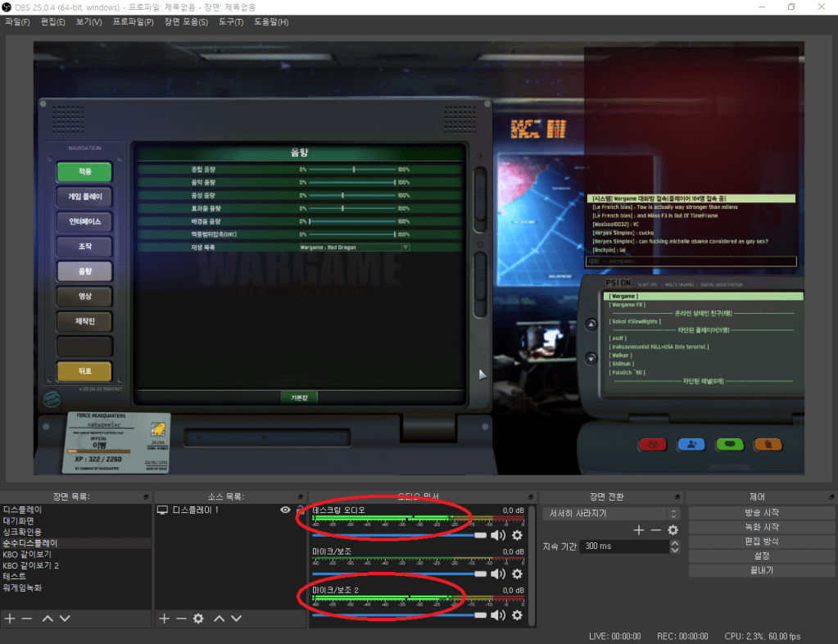The width and height of the screenshot is (838, 644).
Task: Open scene transition properties gear icon
Action: coord(673,530)
